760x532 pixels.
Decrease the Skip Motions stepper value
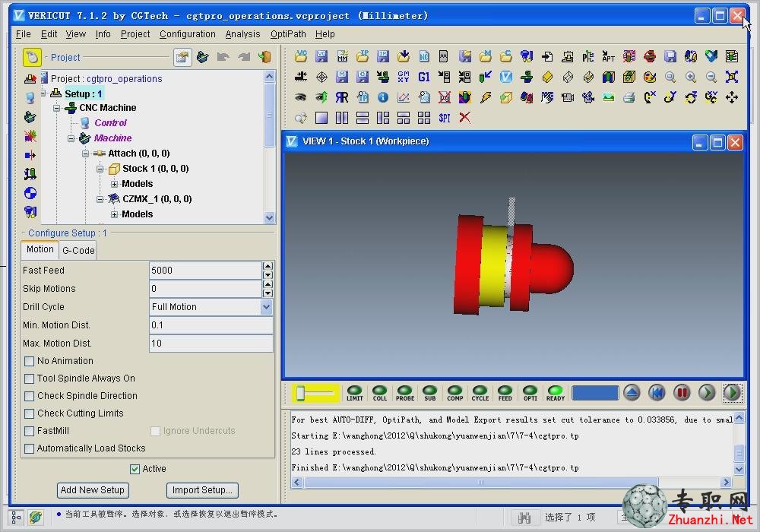pyautogui.click(x=268, y=293)
